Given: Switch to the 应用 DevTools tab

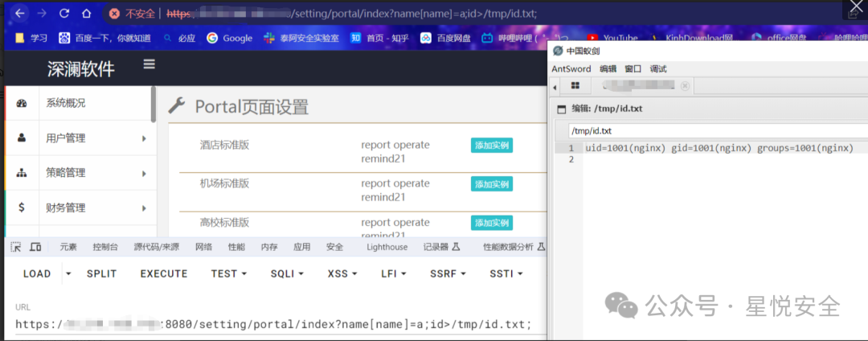Looking at the screenshot, I should click(x=301, y=247).
